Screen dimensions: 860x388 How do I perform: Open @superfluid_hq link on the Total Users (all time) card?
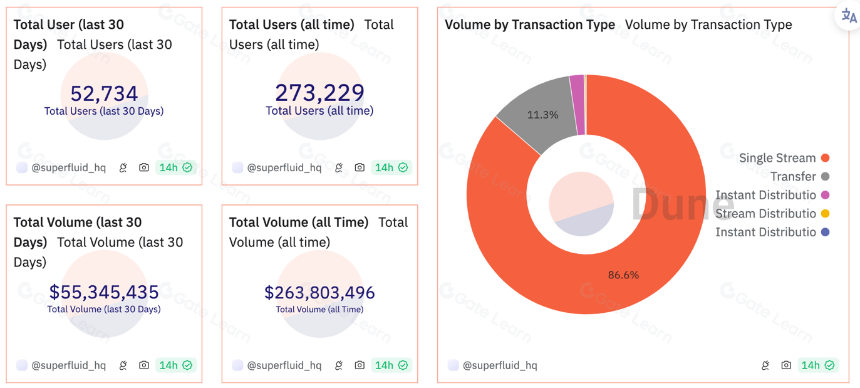(x=284, y=167)
